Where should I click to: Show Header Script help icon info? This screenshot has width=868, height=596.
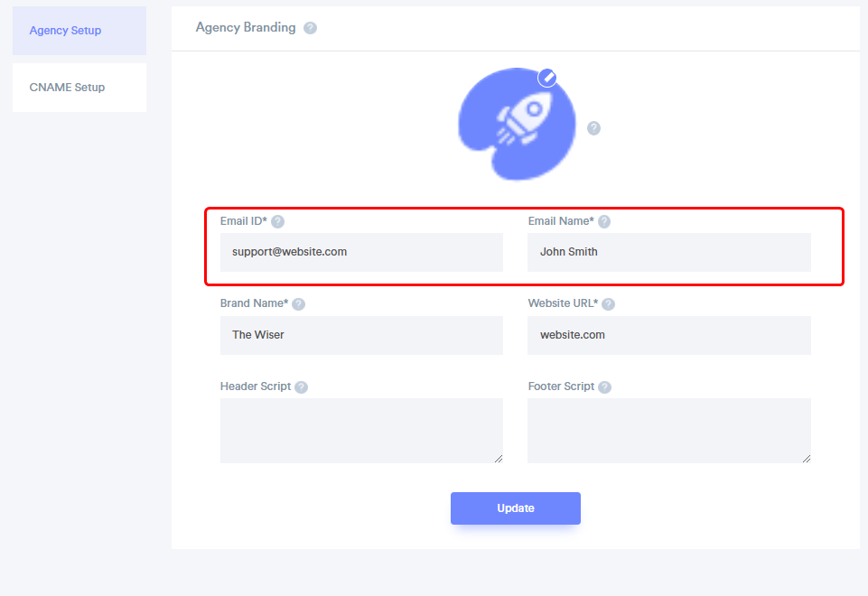pos(301,386)
